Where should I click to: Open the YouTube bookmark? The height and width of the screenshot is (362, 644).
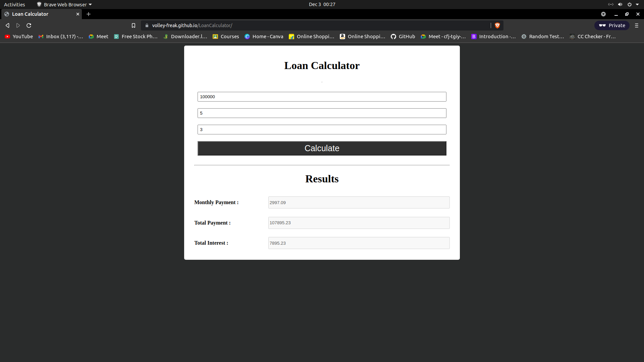point(19,37)
